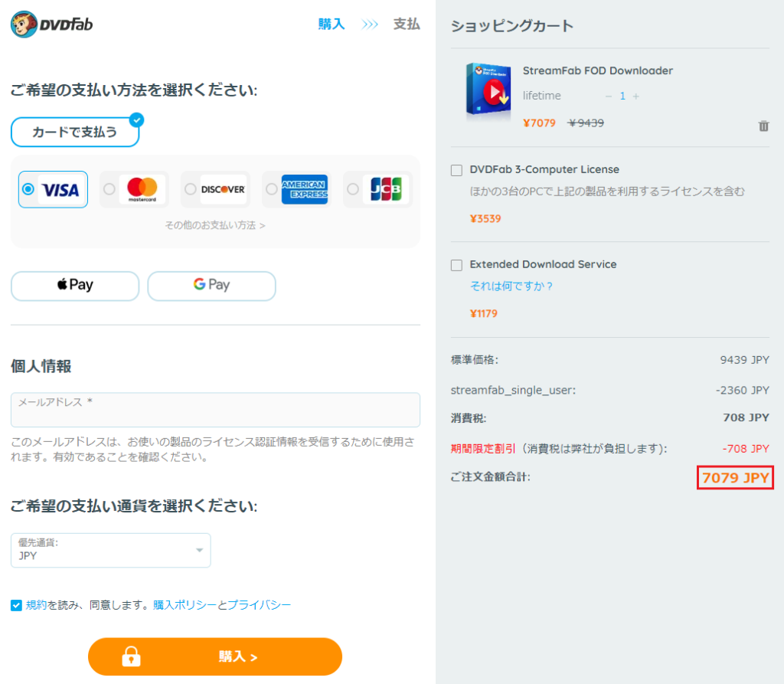Click the Discover logo icon
This screenshot has height=684, width=784.
pyautogui.click(x=223, y=189)
